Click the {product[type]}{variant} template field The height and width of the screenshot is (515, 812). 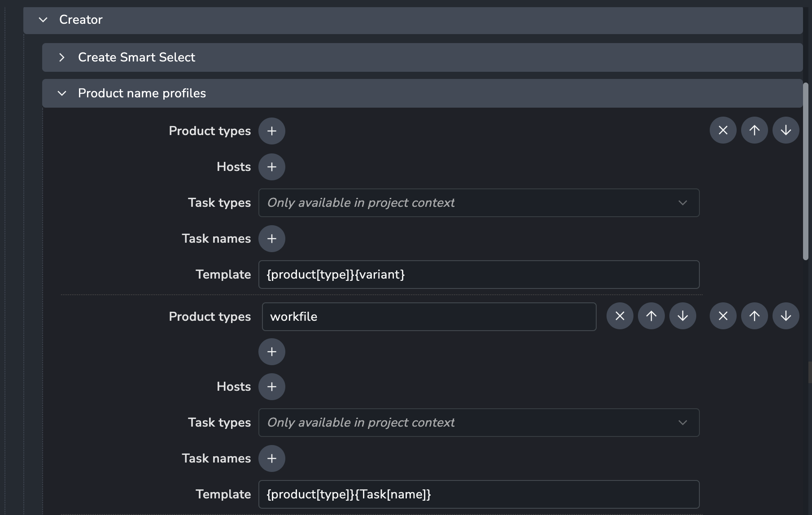tap(478, 275)
